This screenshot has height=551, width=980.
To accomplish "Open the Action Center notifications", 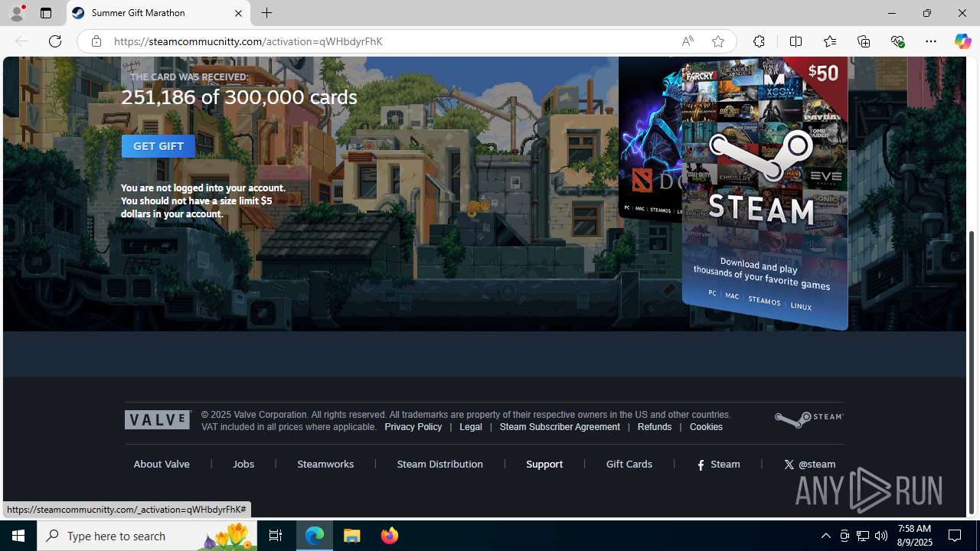I will click(955, 536).
